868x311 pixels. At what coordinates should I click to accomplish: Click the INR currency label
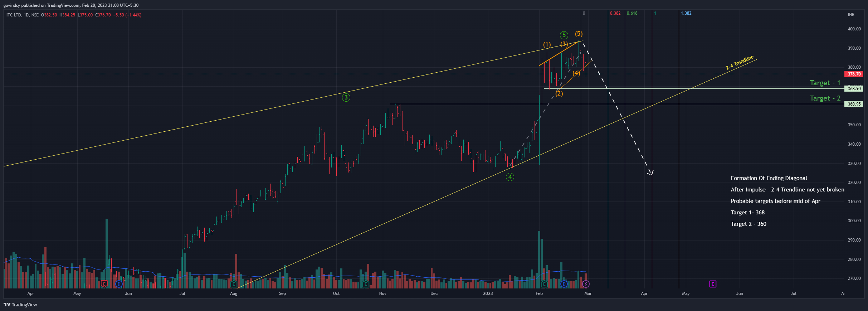click(851, 15)
